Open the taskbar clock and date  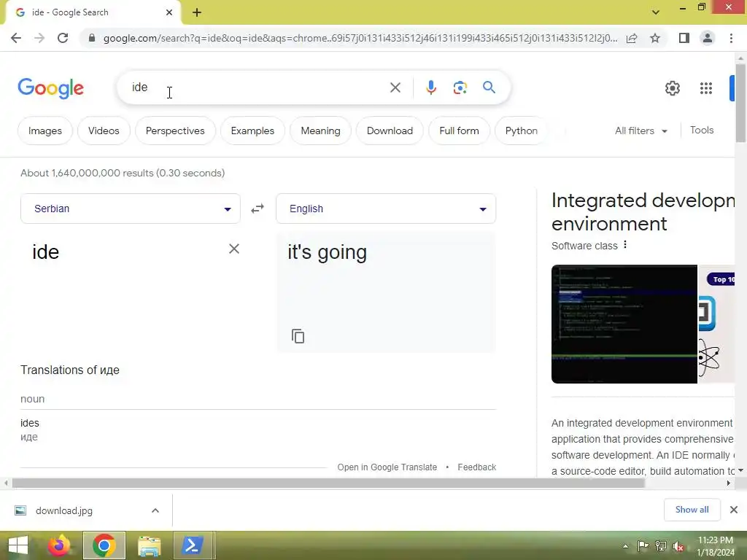pyautogui.click(x=716, y=545)
